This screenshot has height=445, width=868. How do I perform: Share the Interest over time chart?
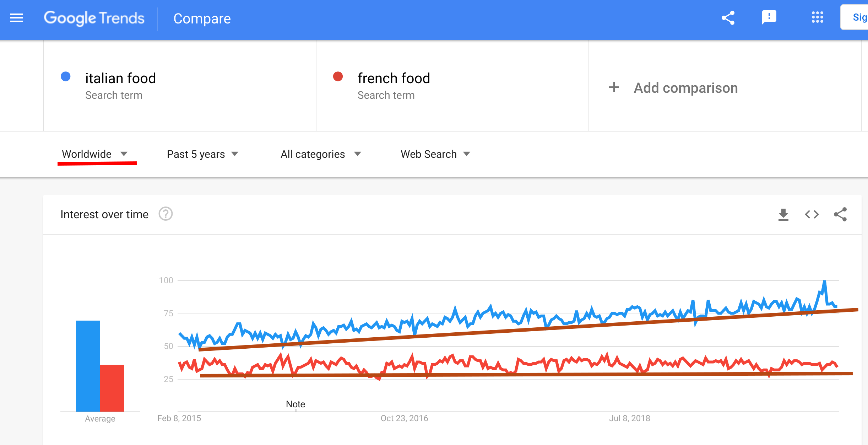coord(840,215)
